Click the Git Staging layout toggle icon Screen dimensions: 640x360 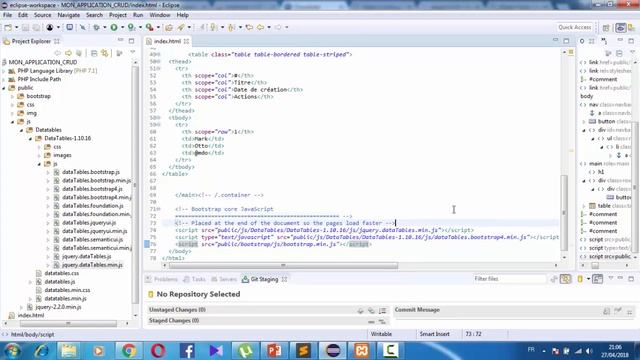point(598,279)
